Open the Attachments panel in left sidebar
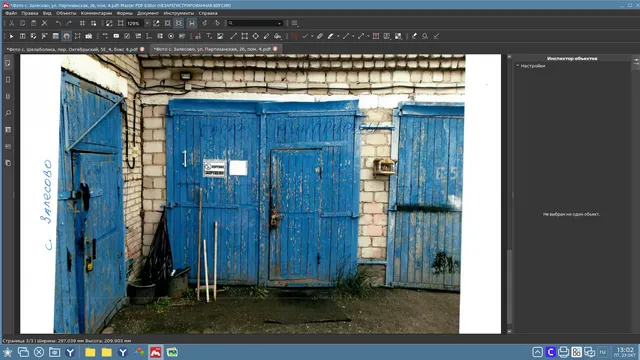 (x=8, y=97)
